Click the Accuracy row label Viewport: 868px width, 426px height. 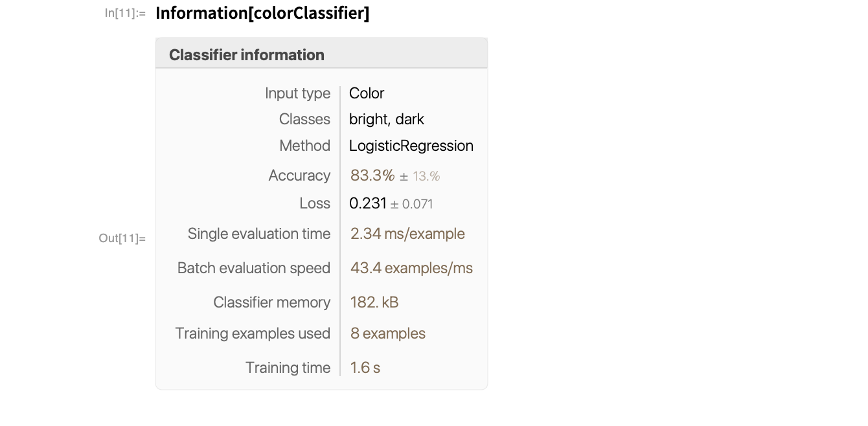(299, 175)
